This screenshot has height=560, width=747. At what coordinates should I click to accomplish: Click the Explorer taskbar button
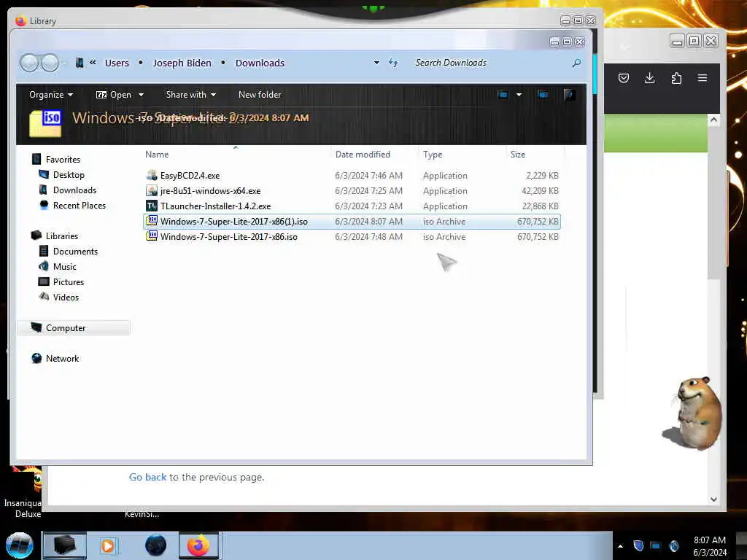click(x=64, y=545)
